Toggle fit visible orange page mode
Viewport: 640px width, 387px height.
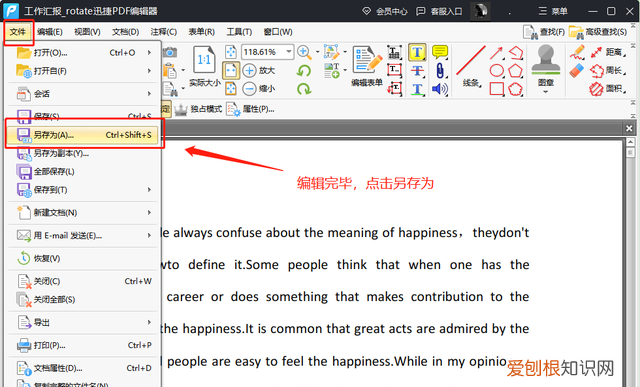(x=231, y=89)
